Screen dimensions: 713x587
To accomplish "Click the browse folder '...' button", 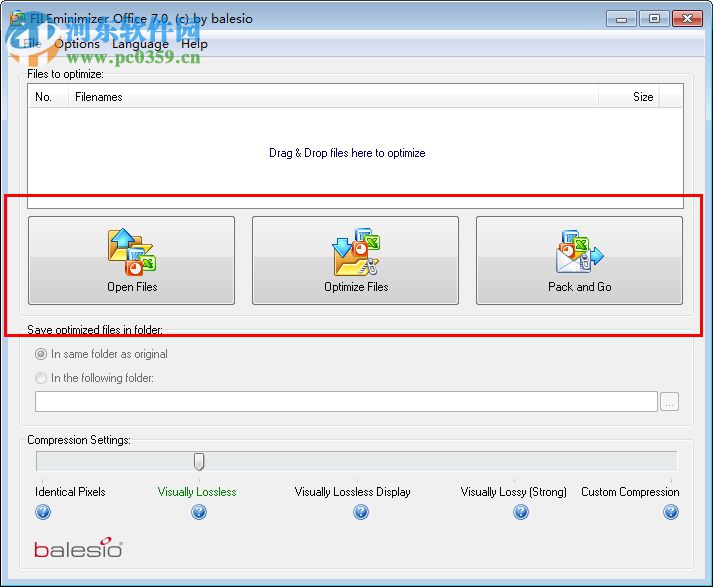I will 669,402.
